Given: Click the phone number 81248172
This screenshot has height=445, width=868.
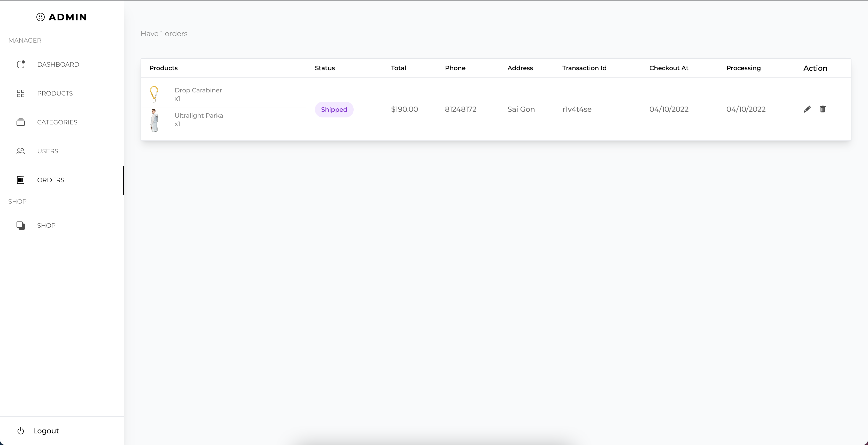Looking at the screenshot, I should pyautogui.click(x=461, y=109).
